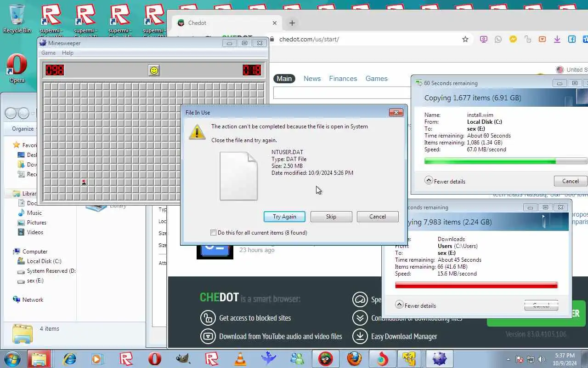
Task: Click the Chedot page search input field
Action: click(x=342, y=92)
